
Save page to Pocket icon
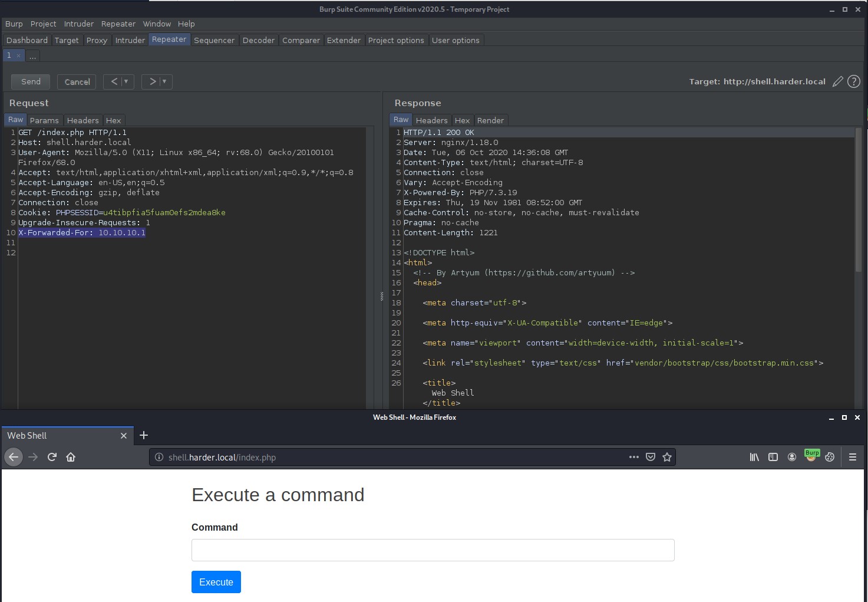(651, 457)
